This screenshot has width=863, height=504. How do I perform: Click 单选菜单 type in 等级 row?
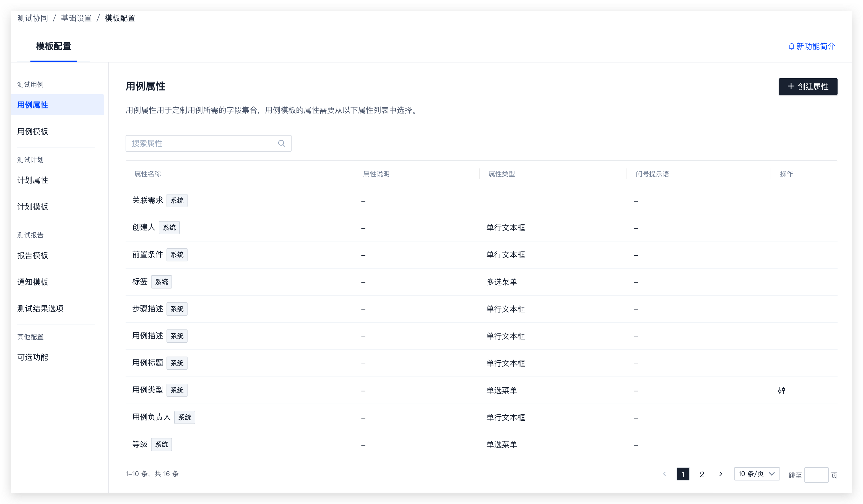[501, 445]
